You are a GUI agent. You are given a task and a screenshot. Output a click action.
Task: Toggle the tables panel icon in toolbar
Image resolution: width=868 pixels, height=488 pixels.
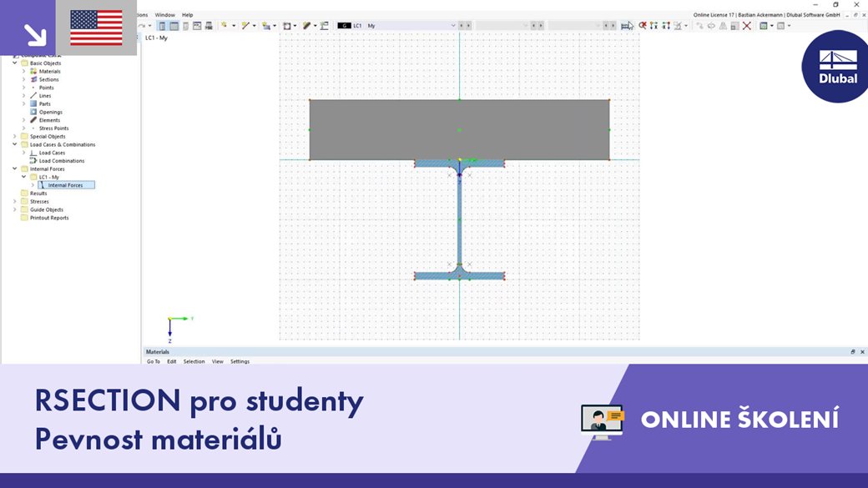(174, 26)
